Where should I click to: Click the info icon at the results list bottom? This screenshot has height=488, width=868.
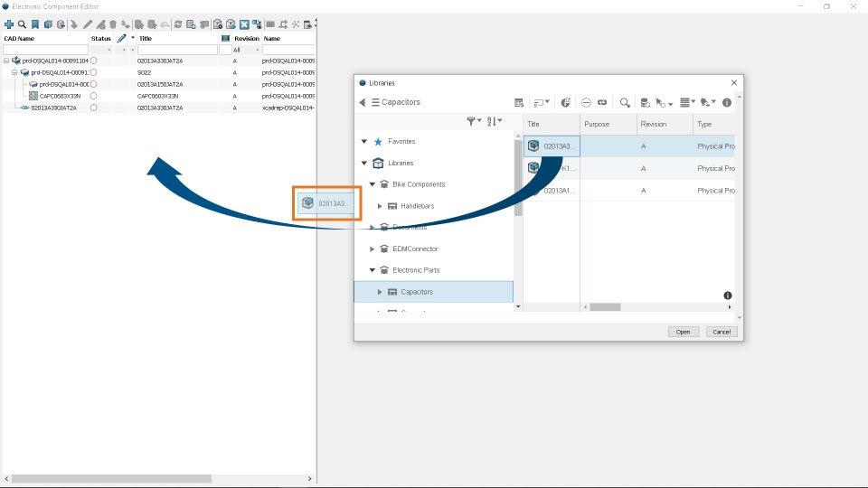[x=727, y=296]
